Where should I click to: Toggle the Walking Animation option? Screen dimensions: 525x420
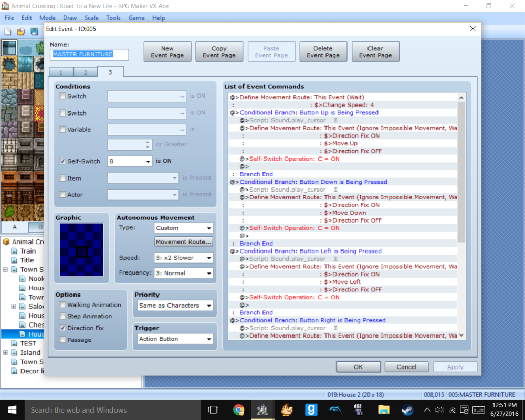(62, 305)
